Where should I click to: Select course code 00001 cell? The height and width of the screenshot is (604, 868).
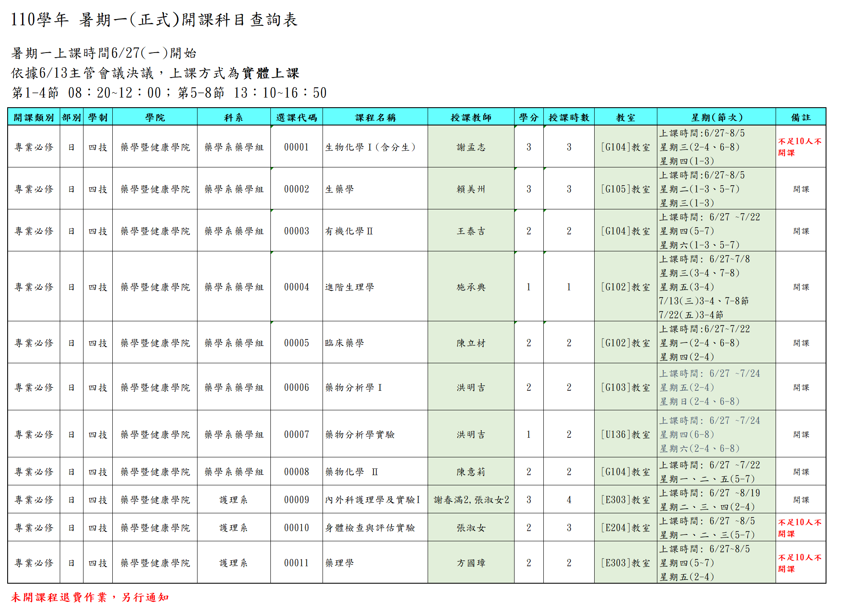(x=297, y=147)
